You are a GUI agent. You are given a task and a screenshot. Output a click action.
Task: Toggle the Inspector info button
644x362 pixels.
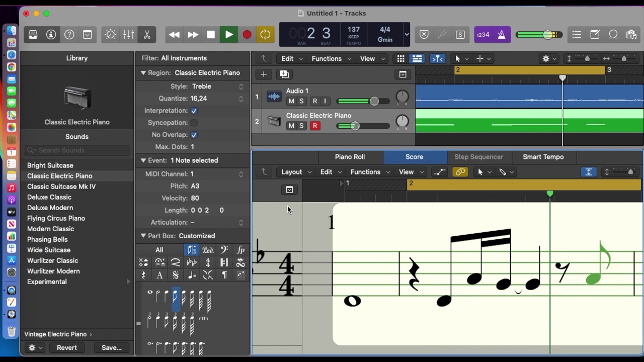pos(51,35)
